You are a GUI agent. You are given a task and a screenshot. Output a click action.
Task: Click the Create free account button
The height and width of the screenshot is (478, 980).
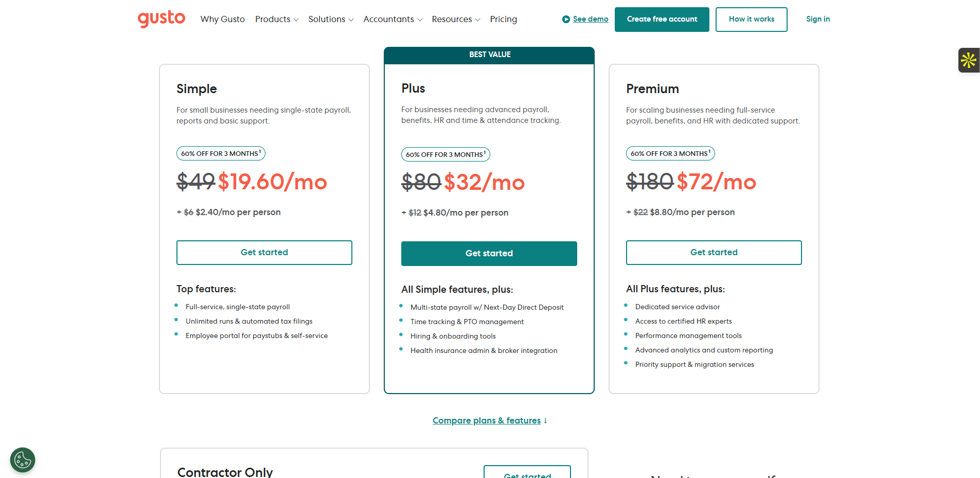(662, 19)
